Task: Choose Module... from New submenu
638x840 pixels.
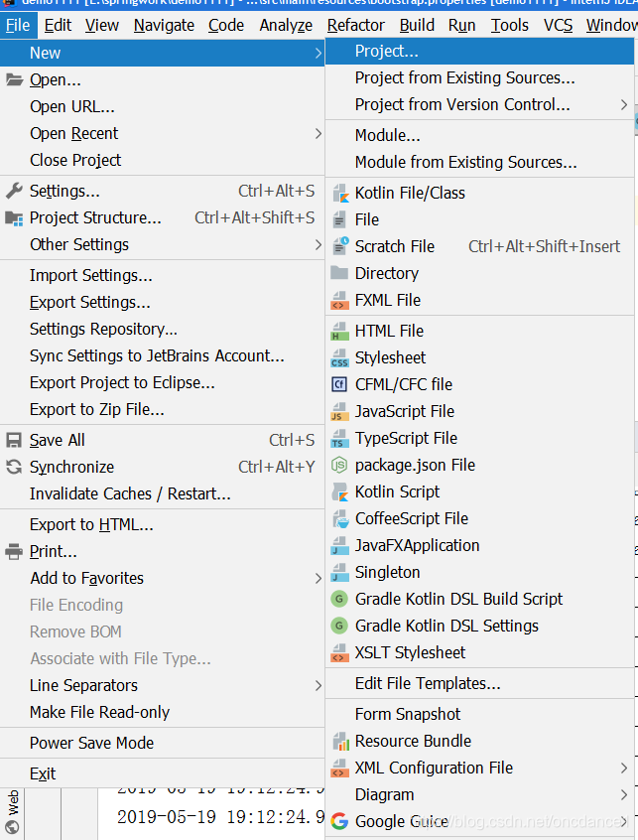Action: pos(479,136)
